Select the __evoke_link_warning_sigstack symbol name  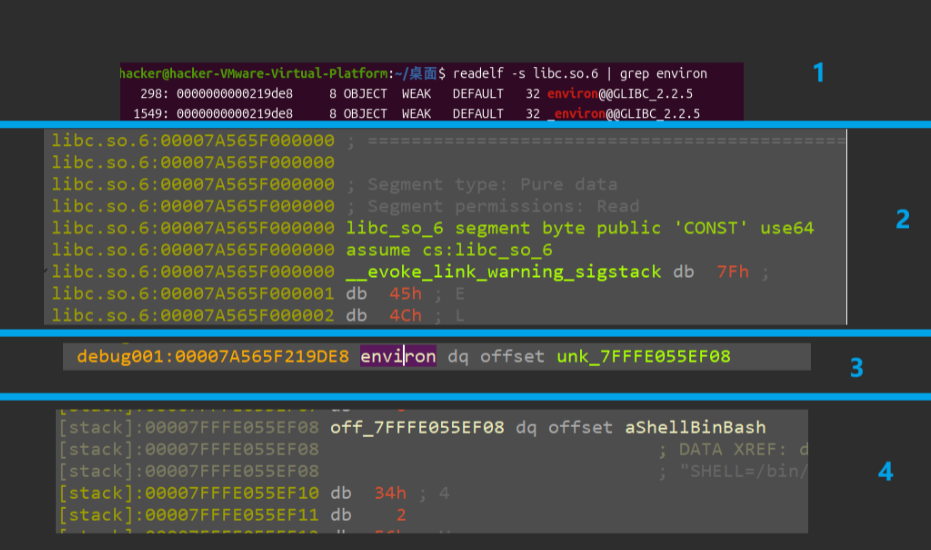[504, 272]
